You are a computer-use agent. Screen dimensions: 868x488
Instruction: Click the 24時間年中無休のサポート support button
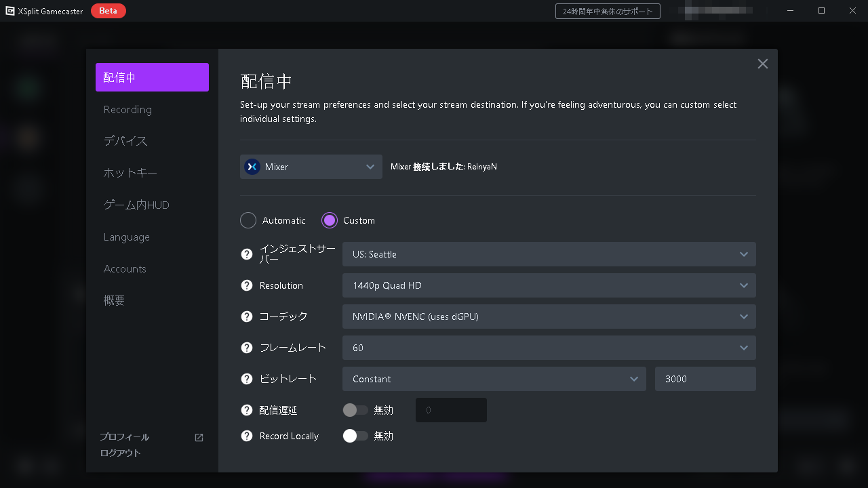[608, 11]
